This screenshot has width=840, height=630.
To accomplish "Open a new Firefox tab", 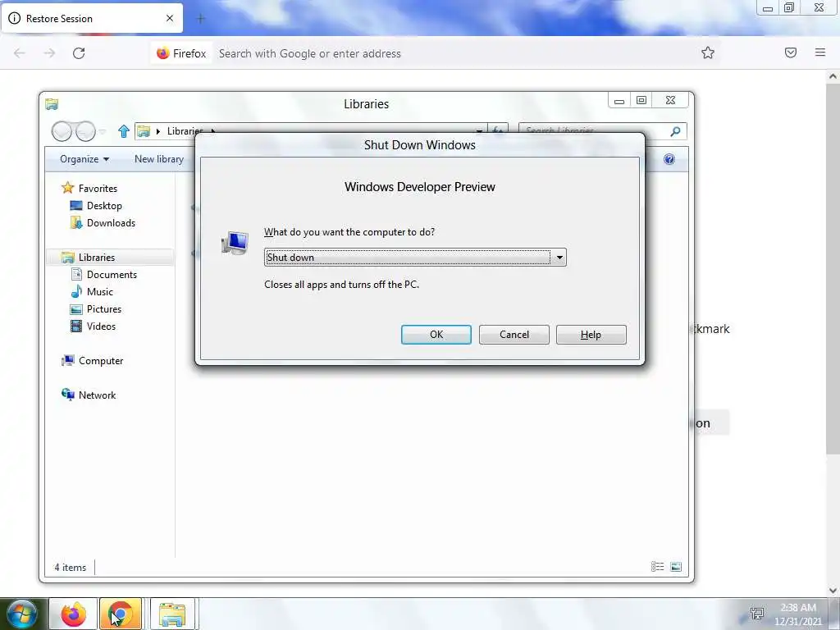I will (201, 19).
